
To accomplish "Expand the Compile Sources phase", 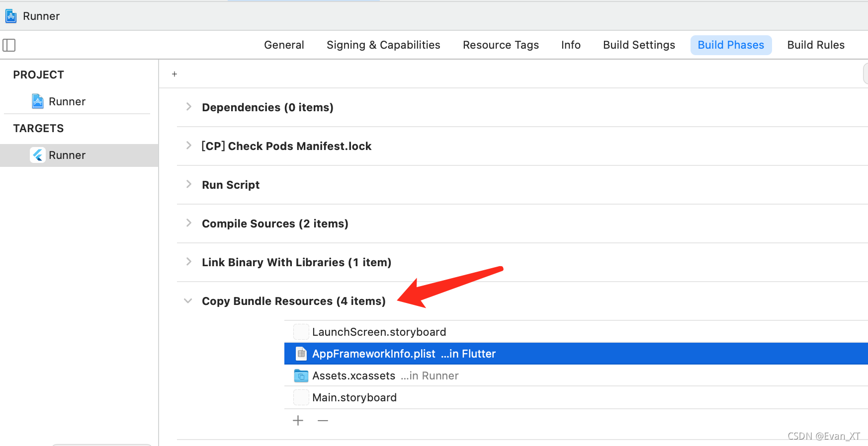I will [188, 223].
